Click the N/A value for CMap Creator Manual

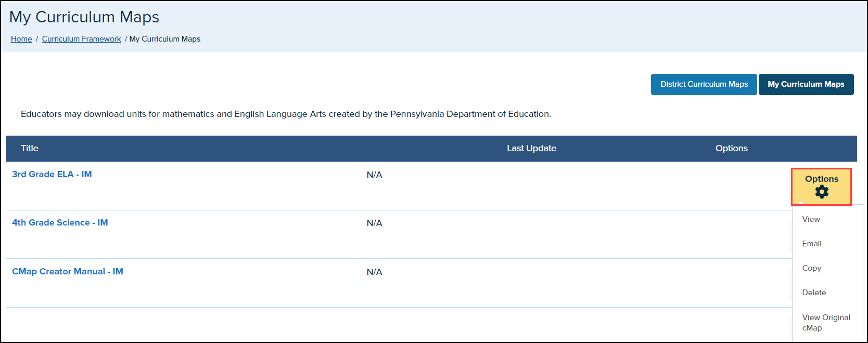(x=374, y=272)
